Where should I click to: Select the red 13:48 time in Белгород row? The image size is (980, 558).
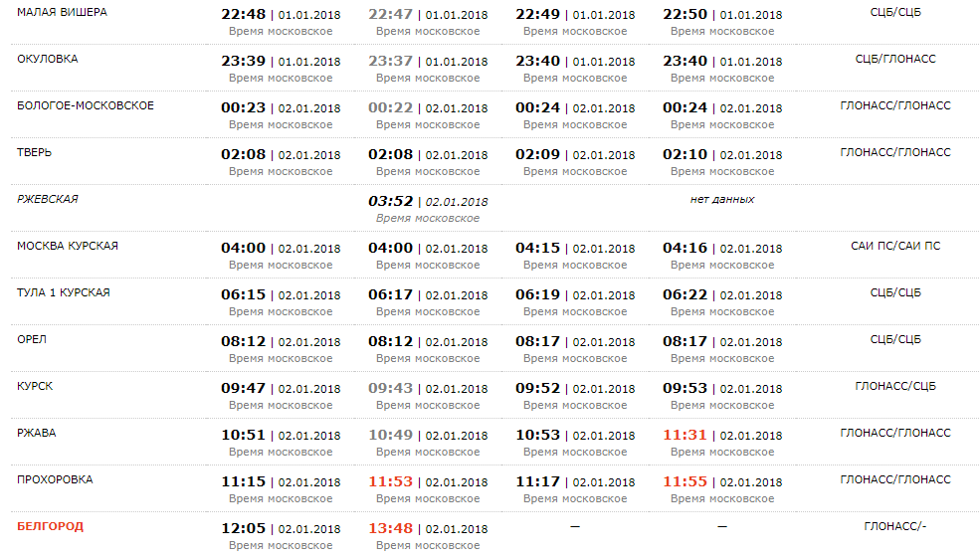pos(390,528)
